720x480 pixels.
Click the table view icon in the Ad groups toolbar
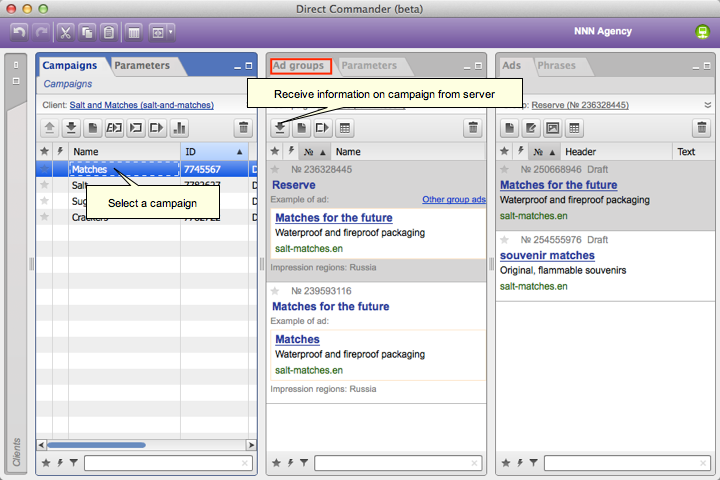(344, 128)
